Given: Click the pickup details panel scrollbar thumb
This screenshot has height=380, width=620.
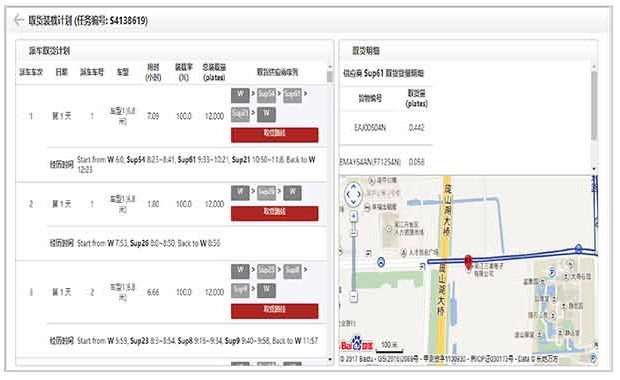Looking at the screenshot, I should point(594,106).
